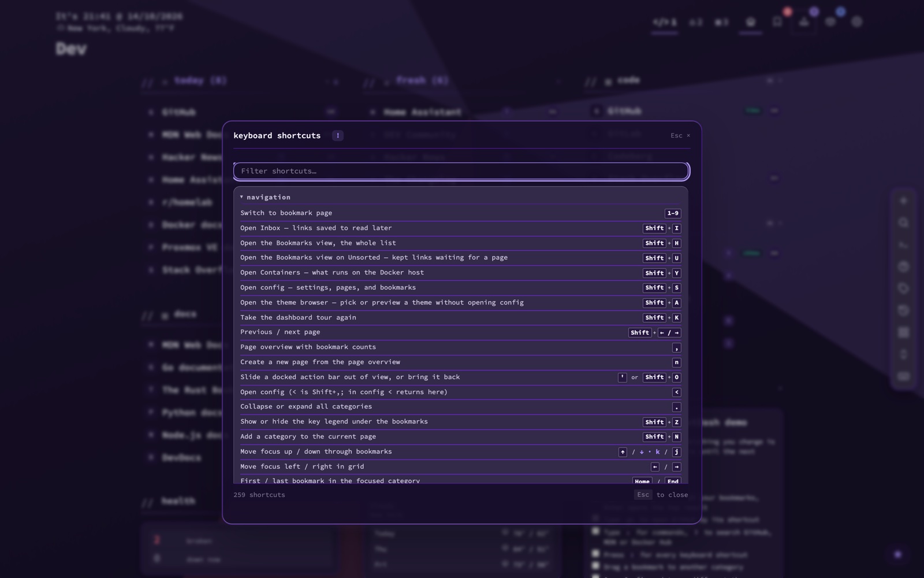
Task: Select 'Open Inbox — links saved to read later' row
Action: (x=461, y=228)
